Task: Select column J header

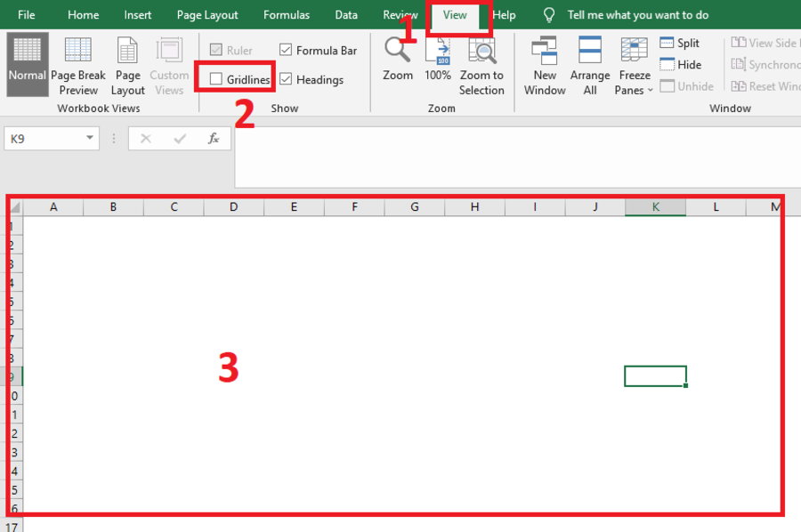Action: (595, 206)
